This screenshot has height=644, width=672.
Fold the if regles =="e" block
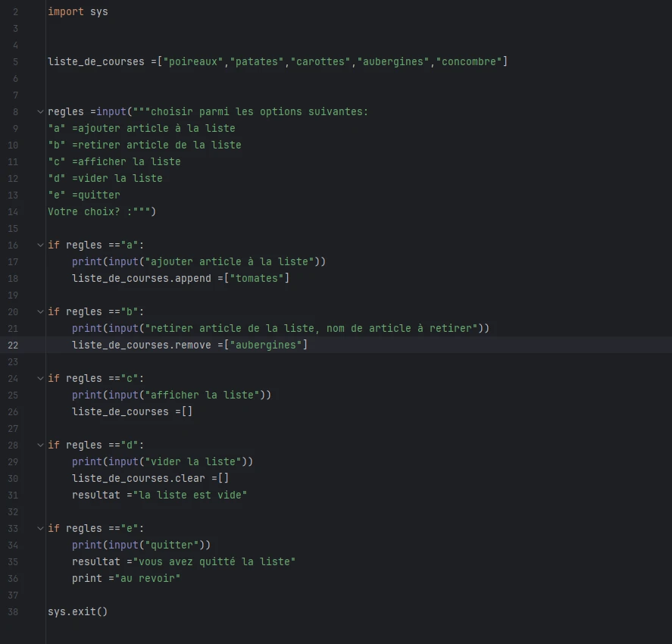[x=40, y=529]
